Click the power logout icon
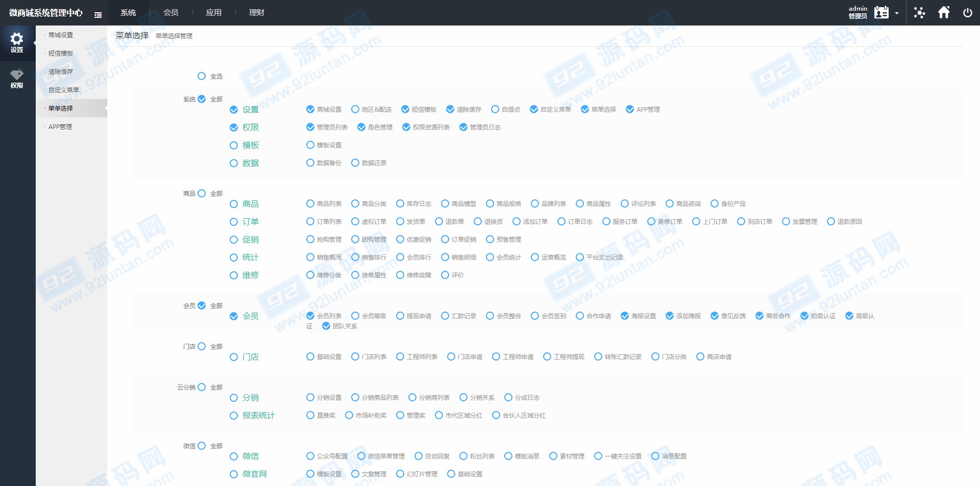The width and height of the screenshot is (980, 486). coord(967,13)
